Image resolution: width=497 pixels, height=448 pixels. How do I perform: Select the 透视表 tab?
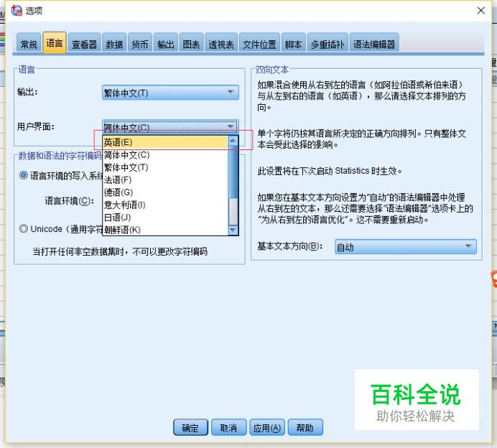pyautogui.click(x=221, y=44)
